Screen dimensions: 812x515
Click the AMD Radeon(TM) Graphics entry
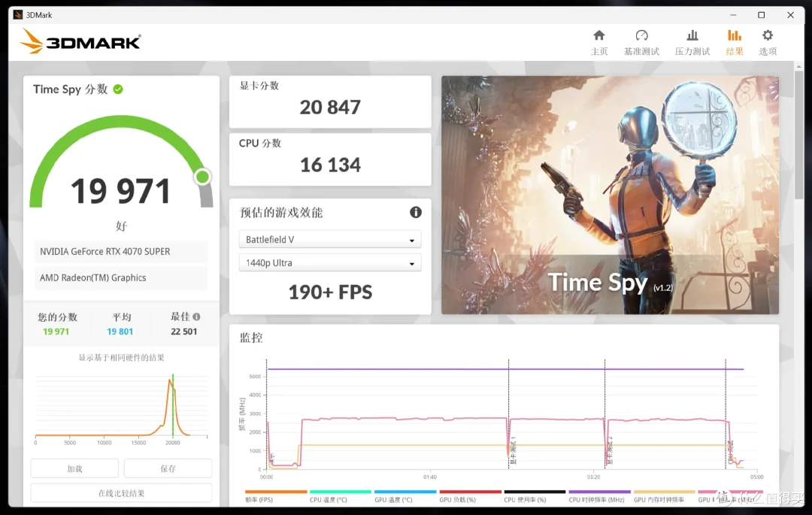tap(121, 278)
